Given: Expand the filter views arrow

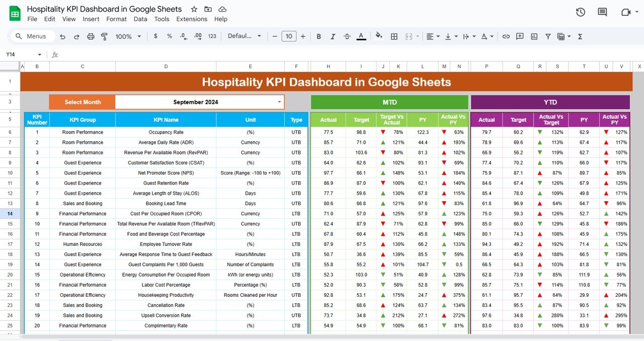Looking at the screenshot, I should pos(569,36).
